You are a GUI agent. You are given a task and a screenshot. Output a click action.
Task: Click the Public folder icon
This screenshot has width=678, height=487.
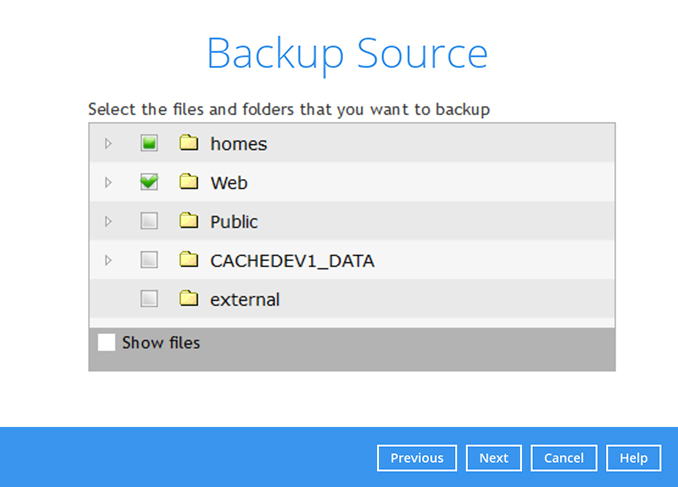coord(189,222)
